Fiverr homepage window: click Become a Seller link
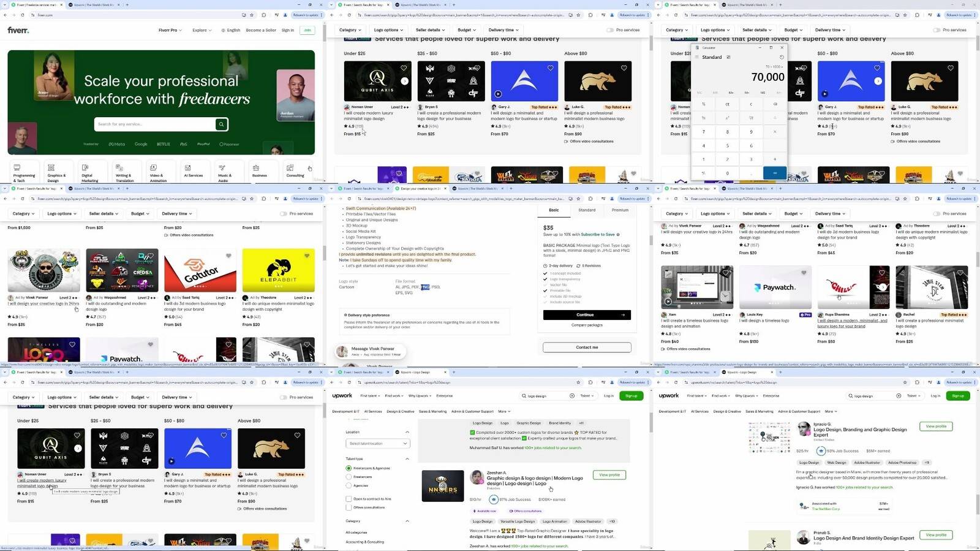 click(261, 30)
